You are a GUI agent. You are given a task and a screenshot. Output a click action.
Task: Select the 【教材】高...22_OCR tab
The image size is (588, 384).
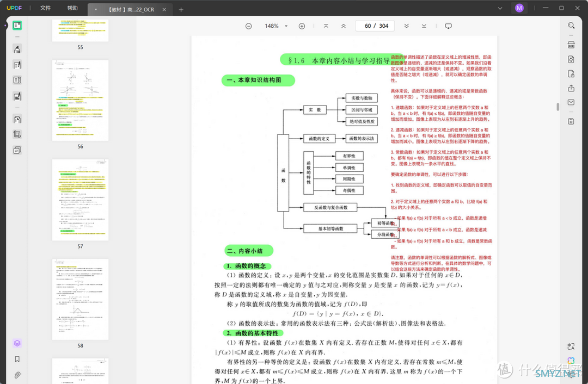(x=131, y=9)
